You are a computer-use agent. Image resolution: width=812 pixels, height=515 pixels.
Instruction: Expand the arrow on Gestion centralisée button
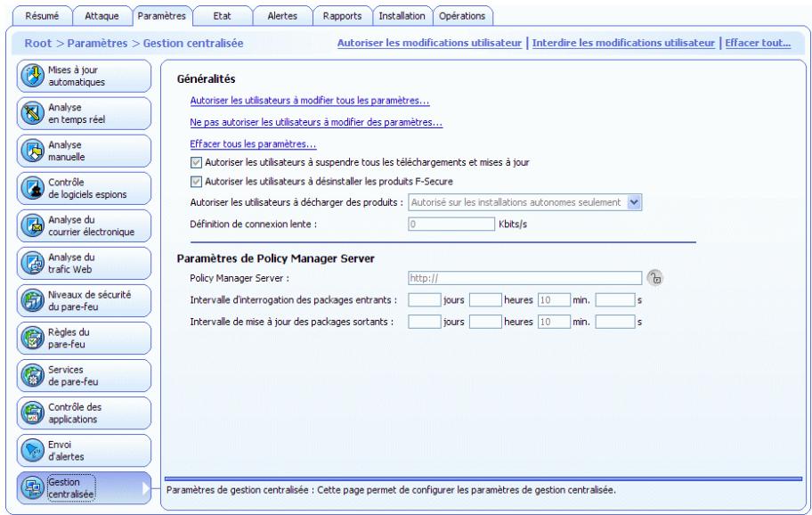pyautogui.click(x=145, y=488)
